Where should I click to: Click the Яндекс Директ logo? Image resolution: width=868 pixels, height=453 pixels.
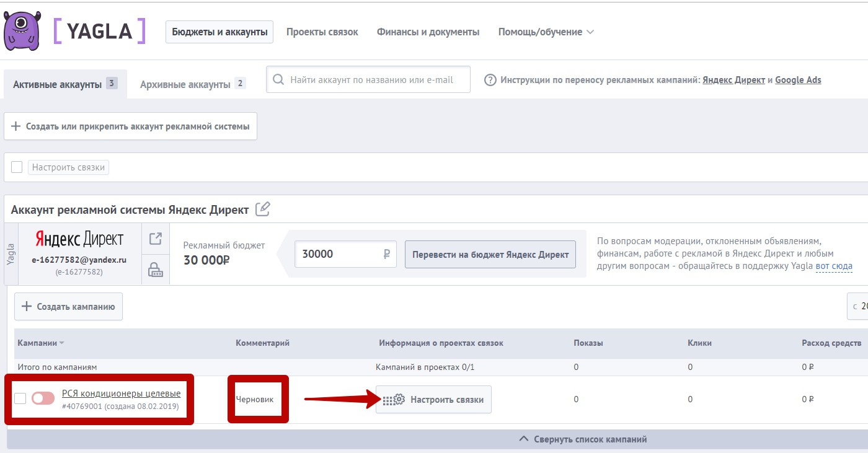point(79,239)
